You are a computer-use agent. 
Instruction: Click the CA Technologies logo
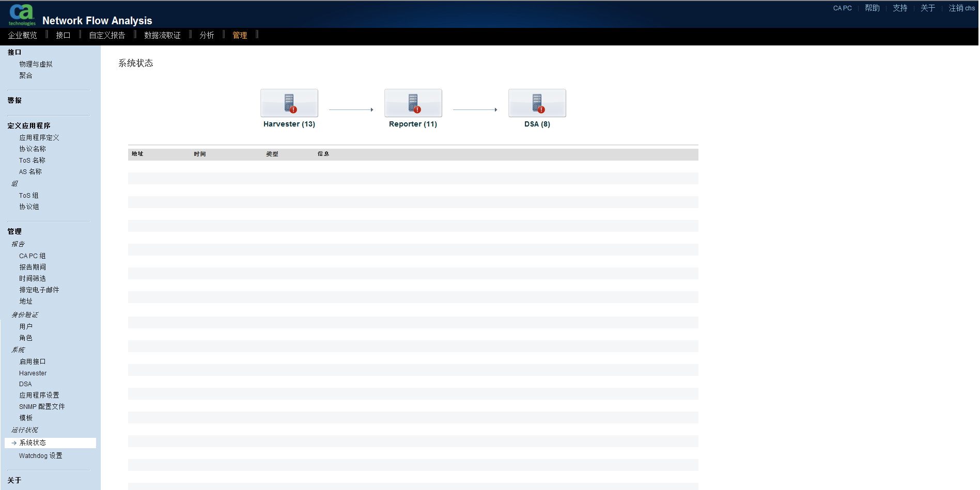click(x=22, y=14)
